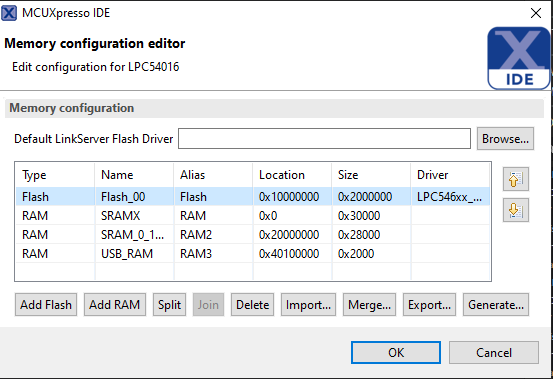Click the MCUXpresso IDE logo in the header
Viewport: 553px width, 379px height.
tap(518, 58)
